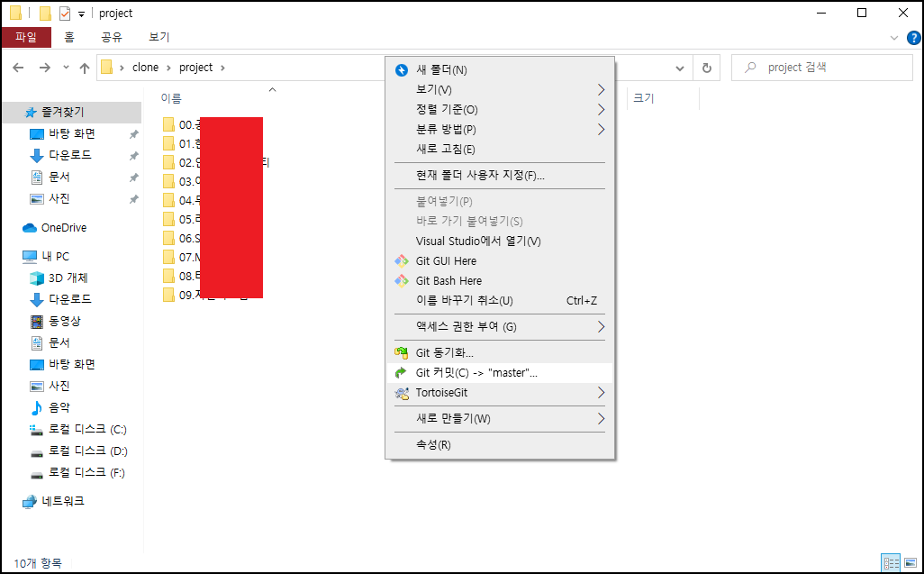Click the 새 폴더 blue icon
The width and height of the screenshot is (924, 574).
[x=402, y=70]
